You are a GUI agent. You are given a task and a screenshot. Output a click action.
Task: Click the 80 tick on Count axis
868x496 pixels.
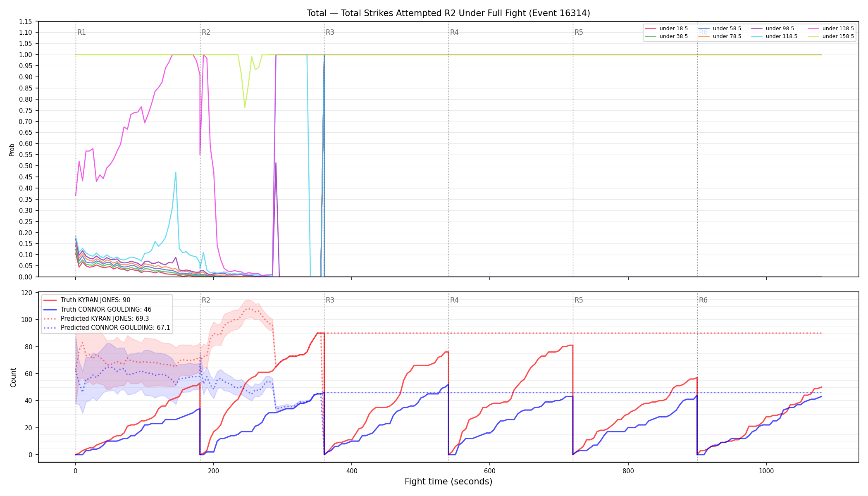(x=29, y=347)
